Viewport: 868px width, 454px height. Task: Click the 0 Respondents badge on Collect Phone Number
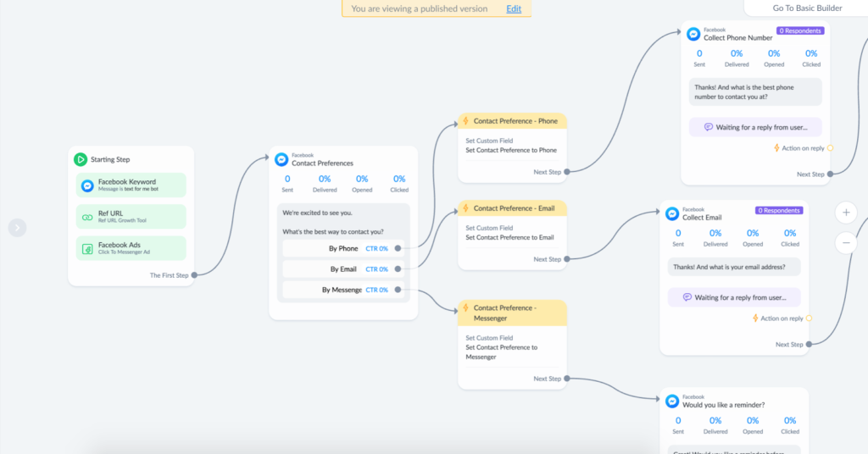click(799, 31)
